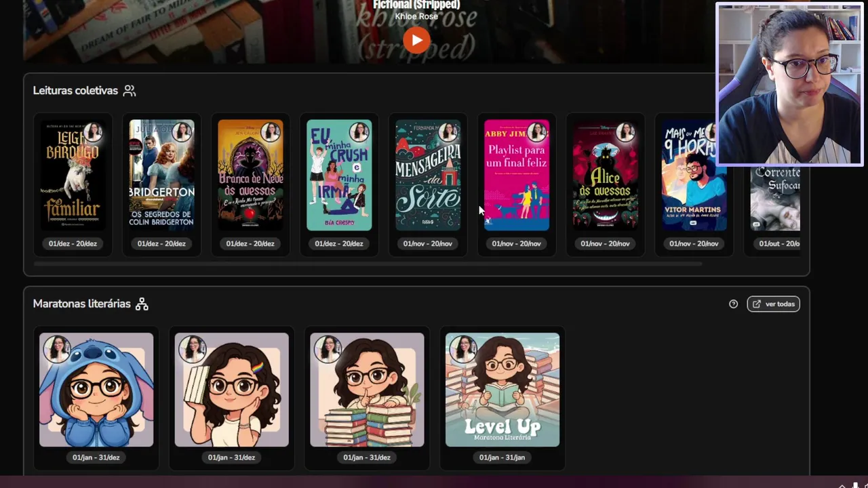Click the ver todas button

773,304
